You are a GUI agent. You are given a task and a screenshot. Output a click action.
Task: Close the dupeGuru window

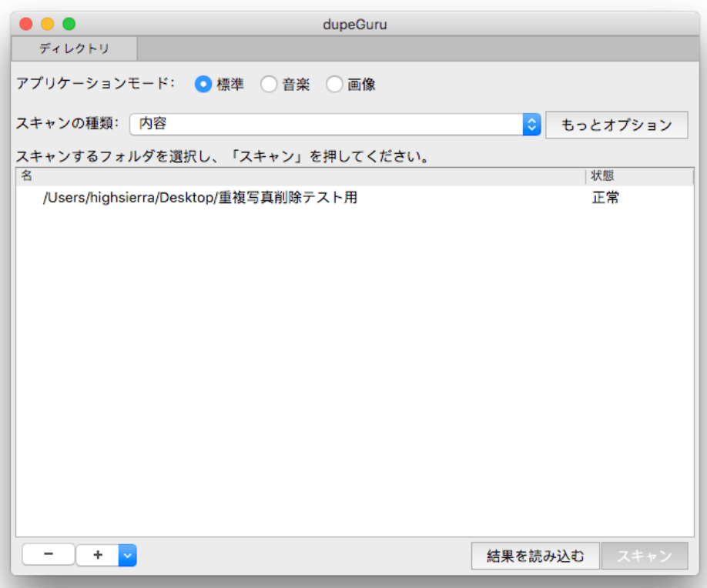click(26, 24)
